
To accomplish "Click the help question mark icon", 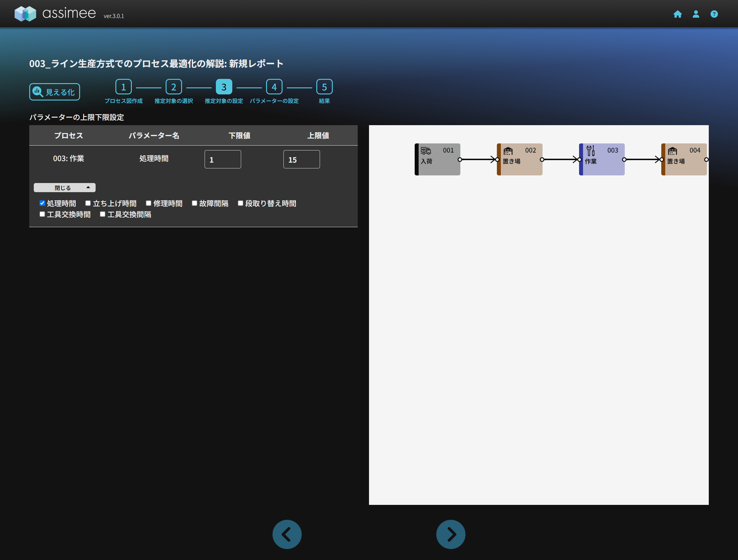I will [714, 14].
